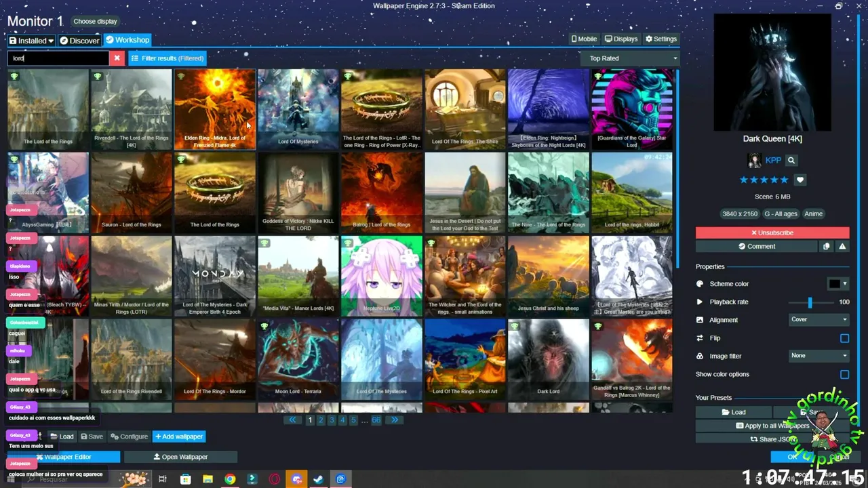The width and height of the screenshot is (868, 488).
Task: Open Microsoft Store from the taskbar
Action: (x=185, y=479)
